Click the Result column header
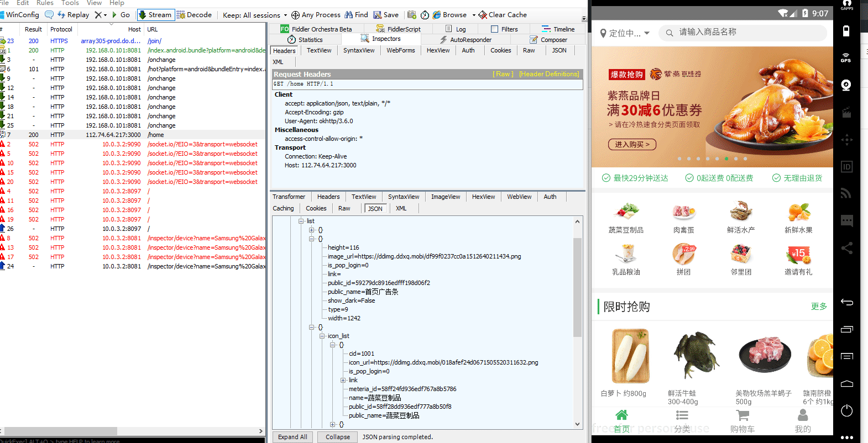This screenshot has height=443, width=868. (x=33, y=29)
